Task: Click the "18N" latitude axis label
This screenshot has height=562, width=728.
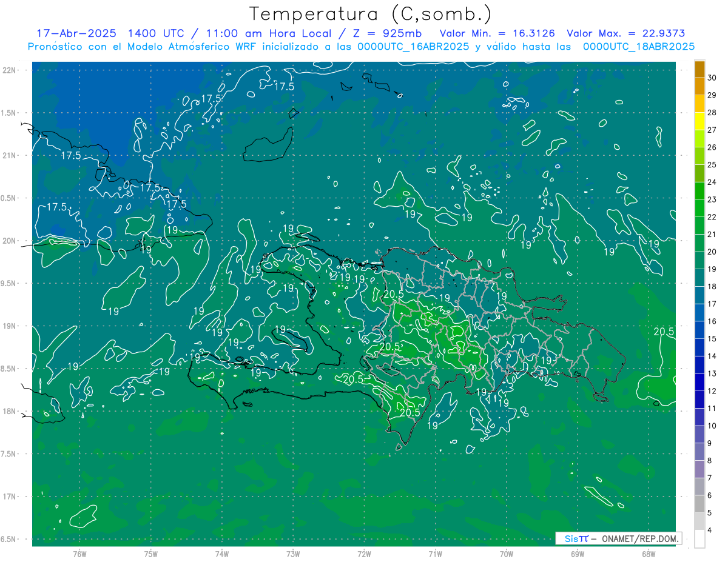Action: 9,411
